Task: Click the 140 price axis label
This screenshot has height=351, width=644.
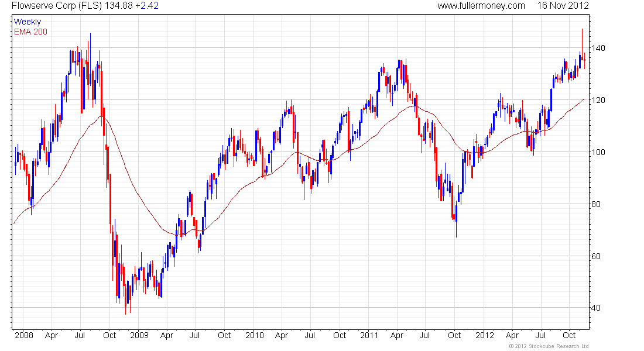Action: [x=598, y=48]
